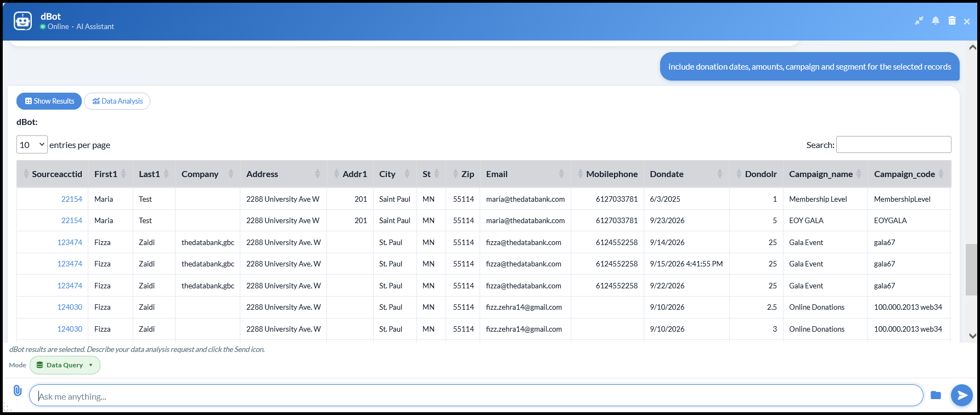980x415 pixels.
Task: Close the dBot chat panel
Action: point(967,21)
